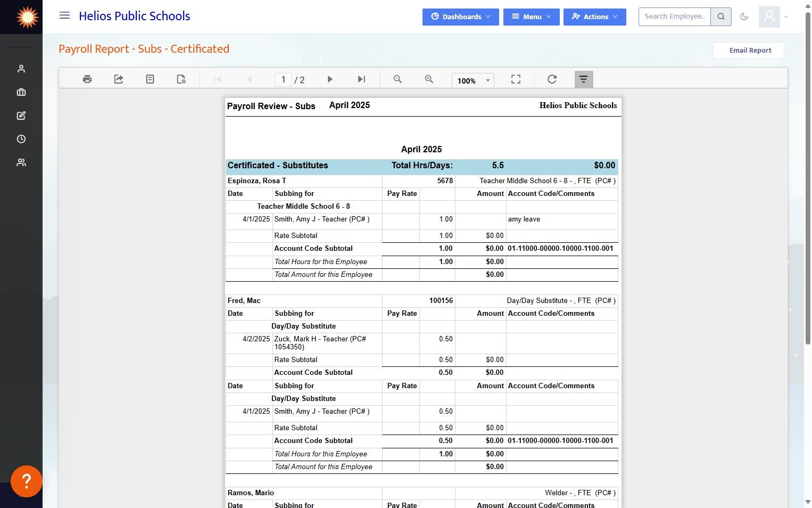Print the payroll report

pos(87,79)
